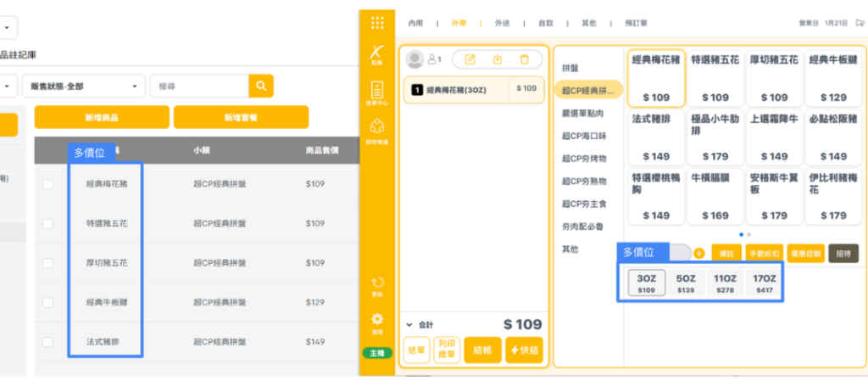This screenshot has width=868, height=386.
Task: Click the yellow plus icon beside 備註
Action: (x=698, y=253)
